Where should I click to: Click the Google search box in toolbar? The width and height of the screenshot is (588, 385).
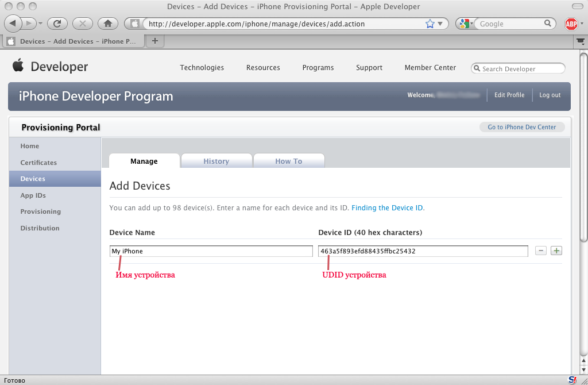click(510, 24)
